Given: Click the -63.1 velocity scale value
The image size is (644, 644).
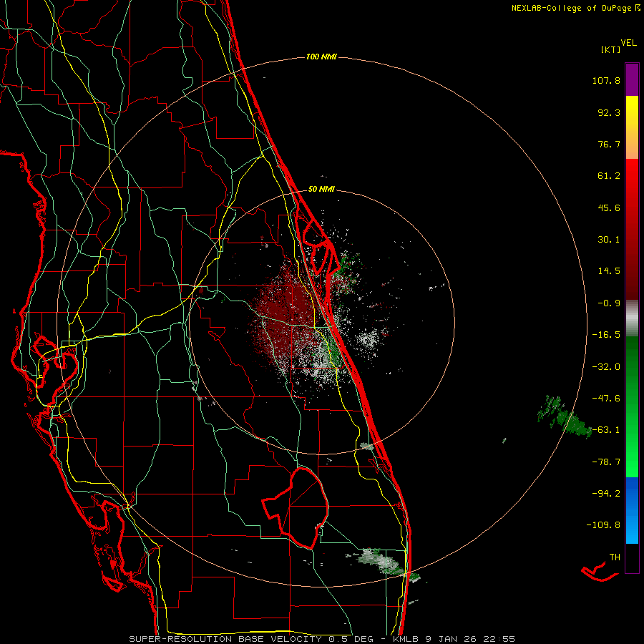Looking at the screenshot, I should (x=606, y=430).
